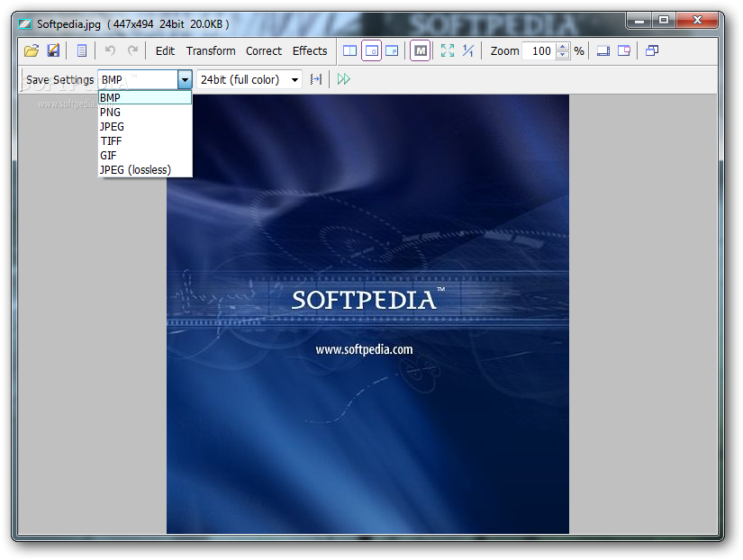
Task: Collapse the BMP format dropdown arrow
Action: pos(185,79)
